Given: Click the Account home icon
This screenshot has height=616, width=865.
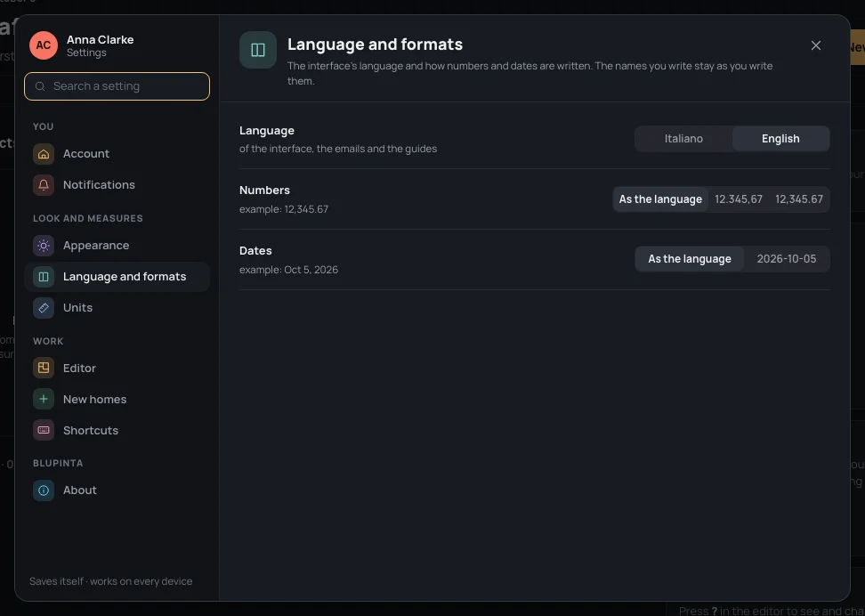Looking at the screenshot, I should coord(44,154).
